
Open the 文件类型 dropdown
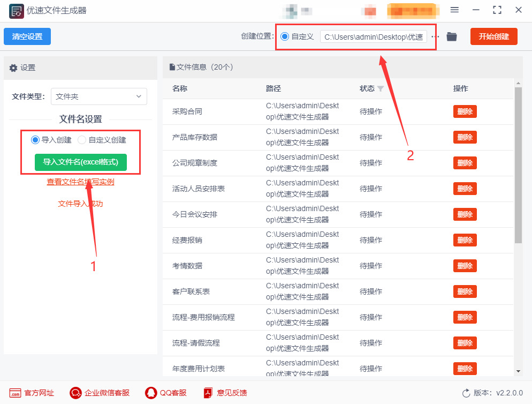(98, 96)
